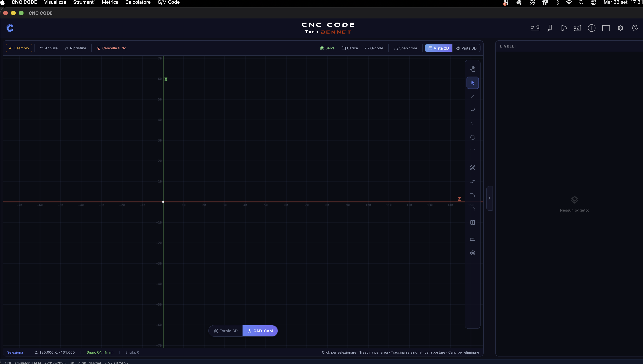
Task: Activate the selection arrow tool
Action: (x=473, y=83)
